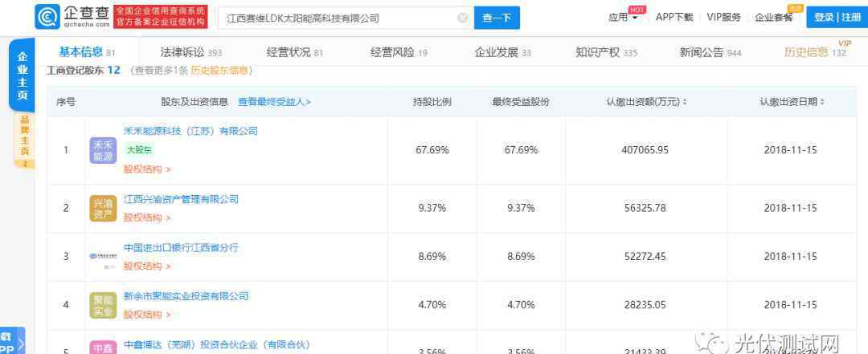
Task: Select the 56325.78 capital amount cell
Action: pyautogui.click(x=645, y=209)
